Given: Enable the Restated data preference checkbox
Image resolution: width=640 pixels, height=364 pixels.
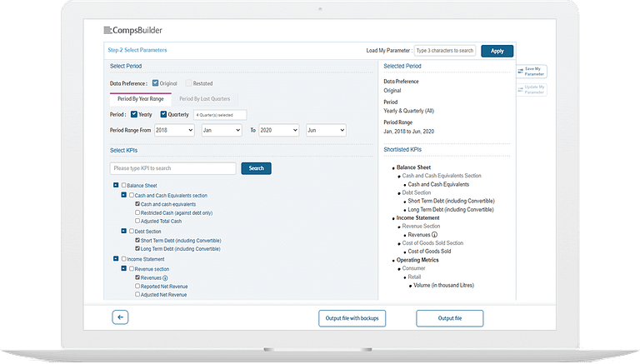Looking at the screenshot, I should pyautogui.click(x=188, y=82).
